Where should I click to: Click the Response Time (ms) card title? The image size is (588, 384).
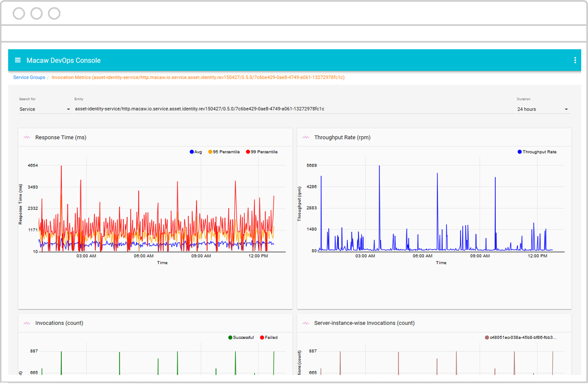coord(61,137)
